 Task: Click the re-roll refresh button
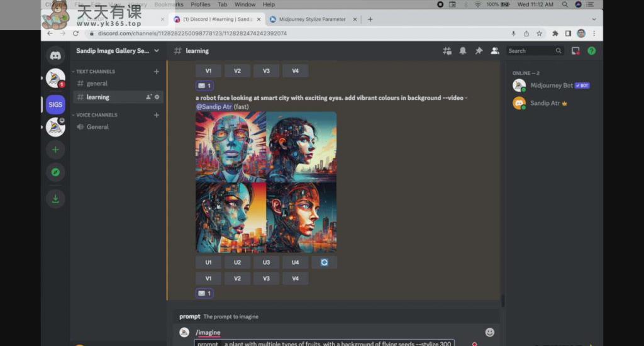[324, 262]
